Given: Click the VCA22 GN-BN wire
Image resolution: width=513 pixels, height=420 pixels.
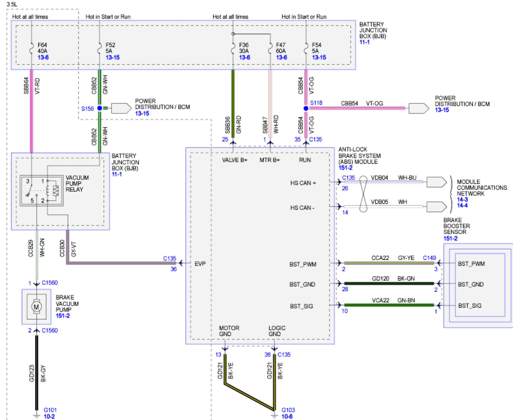Looking at the screenshot, I should click(x=389, y=305).
